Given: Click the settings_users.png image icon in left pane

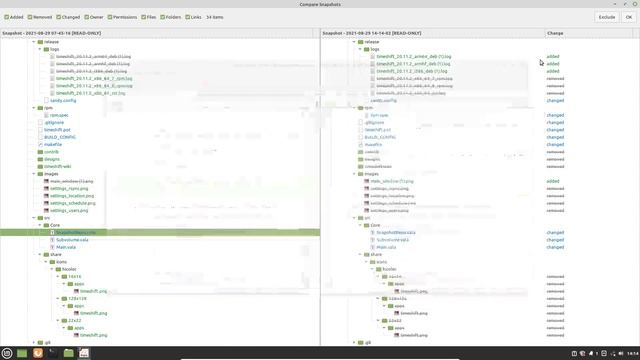Looking at the screenshot, I should point(46,211).
